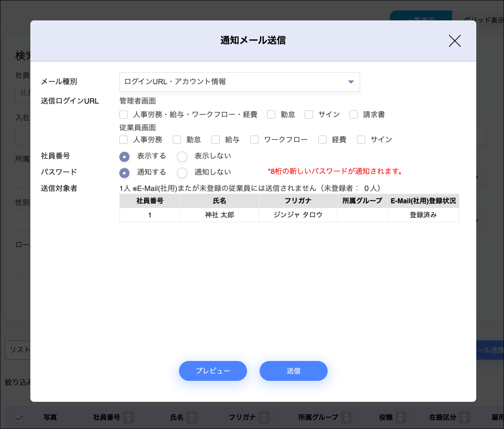Screen dimensions: 504x429
Task: Open the メール種別 dropdown
Action: (x=239, y=82)
